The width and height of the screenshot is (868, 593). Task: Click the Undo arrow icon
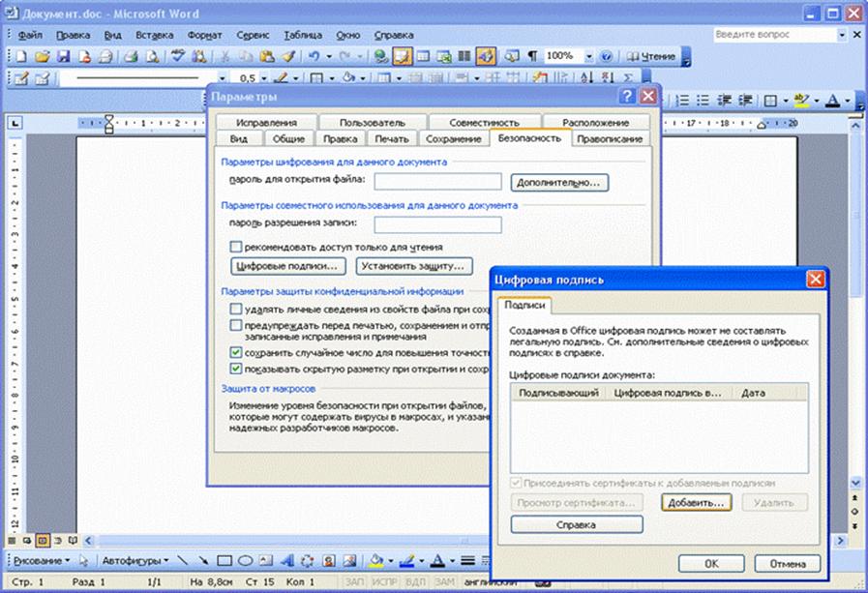[x=314, y=56]
